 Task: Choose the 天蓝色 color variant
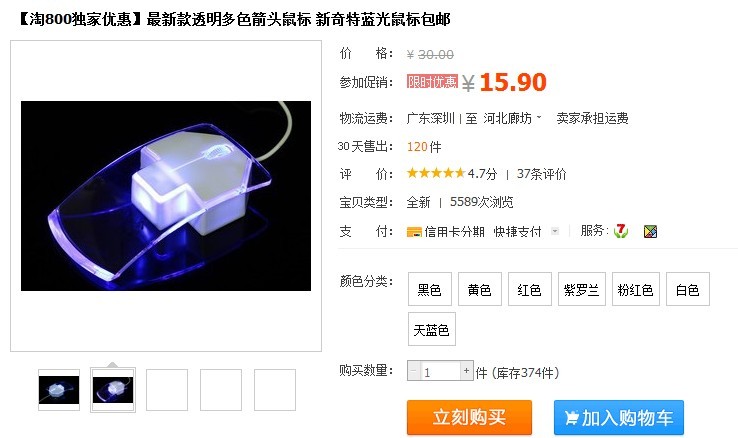tap(432, 329)
